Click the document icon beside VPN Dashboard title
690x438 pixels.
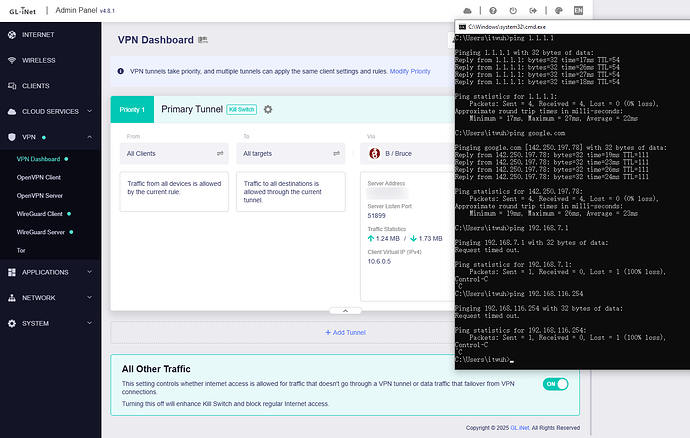click(x=203, y=40)
